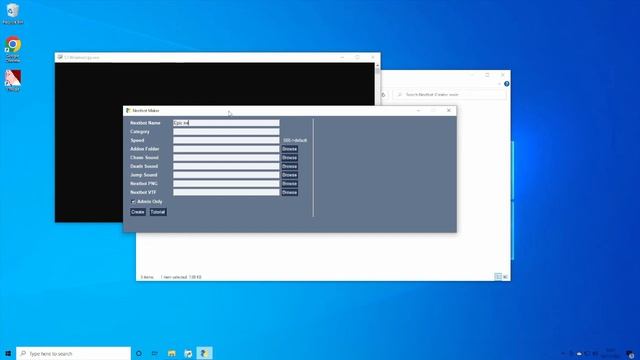Image resolution: width=640 pixels, height=360 pixels.
Task: Select the Google Chrome desktop icon
Action: pos(13,49)
